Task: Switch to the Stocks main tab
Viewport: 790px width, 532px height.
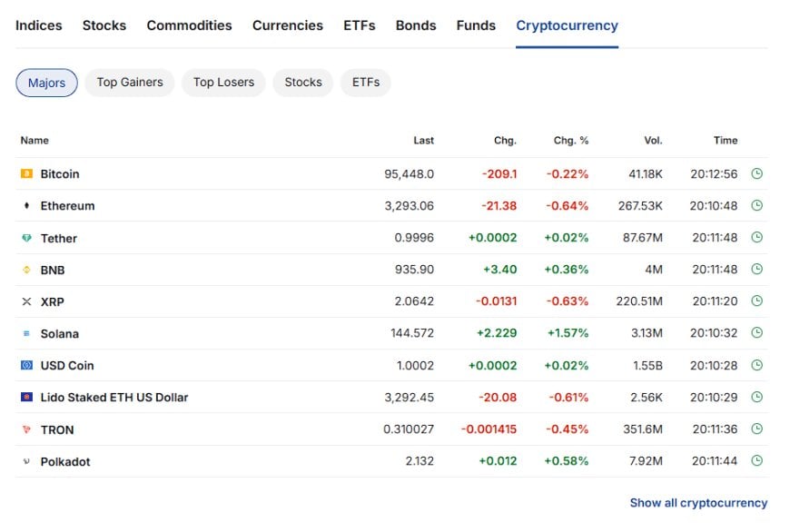Action: point(104,25)
